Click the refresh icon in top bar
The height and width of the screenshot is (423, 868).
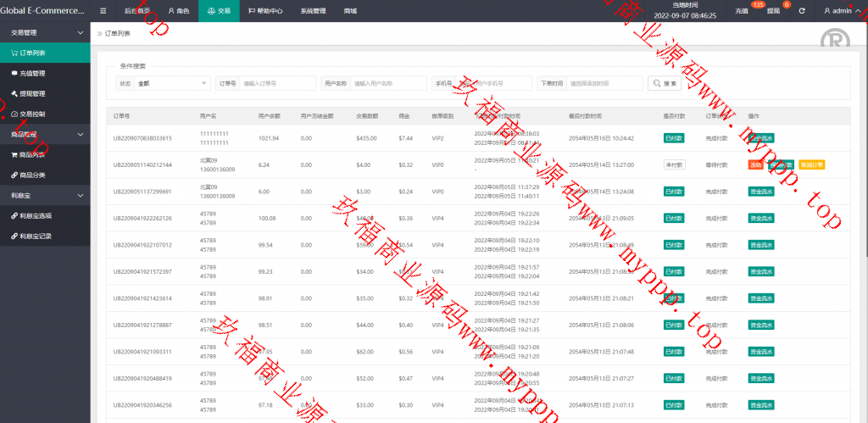pos(802,11)
